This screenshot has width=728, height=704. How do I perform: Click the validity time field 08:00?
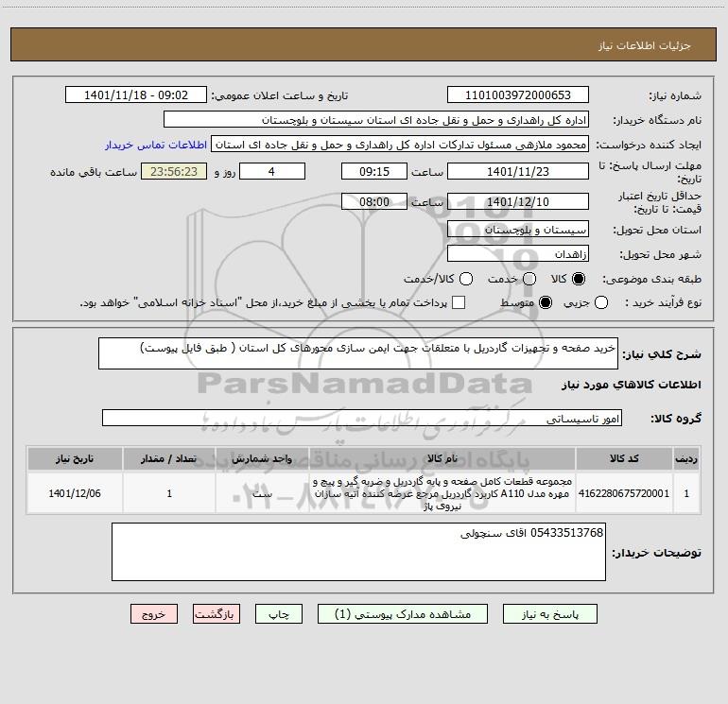tap(374, 202)
